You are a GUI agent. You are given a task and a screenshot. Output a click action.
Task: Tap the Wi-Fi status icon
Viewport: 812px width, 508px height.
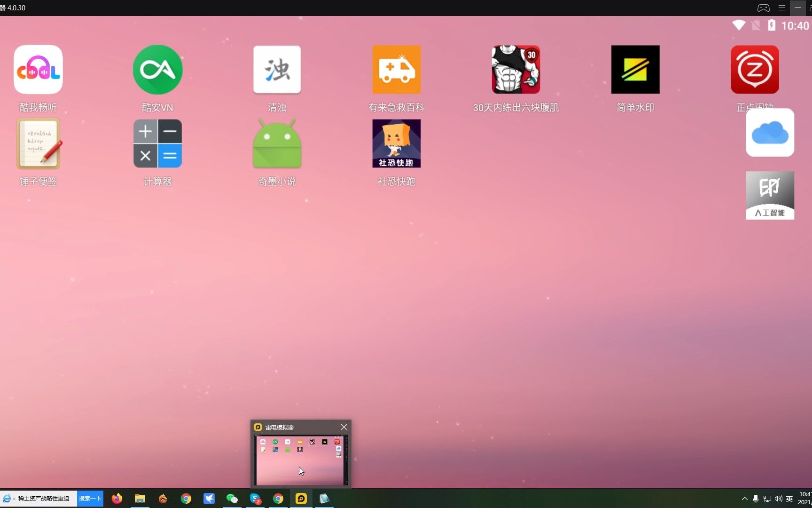click(739, 25)
